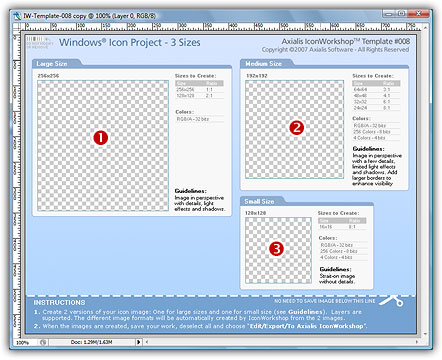442x360 pixels.
Task: Click the Photoshop document icon in title bar
Action: tap(17, 16)
